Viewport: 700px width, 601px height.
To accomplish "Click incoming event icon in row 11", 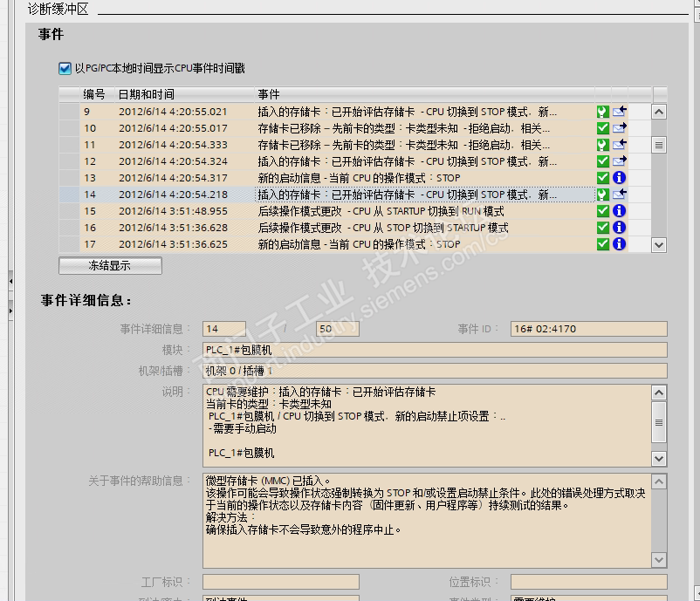I will click(619, 145).
